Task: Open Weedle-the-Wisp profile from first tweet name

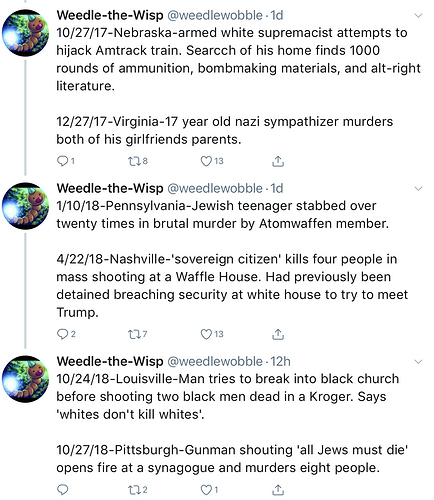Action: coord(110,15)
